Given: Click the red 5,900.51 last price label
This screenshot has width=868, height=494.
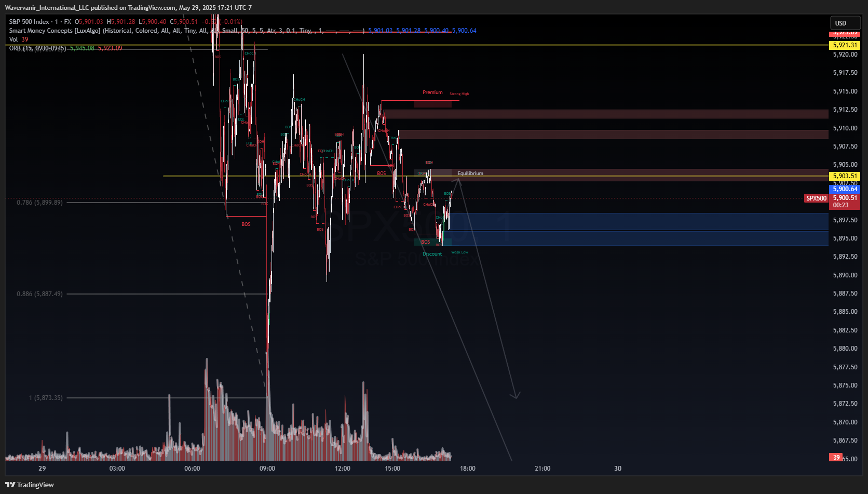Looking at the screenshot, I should tap(845, 198).
